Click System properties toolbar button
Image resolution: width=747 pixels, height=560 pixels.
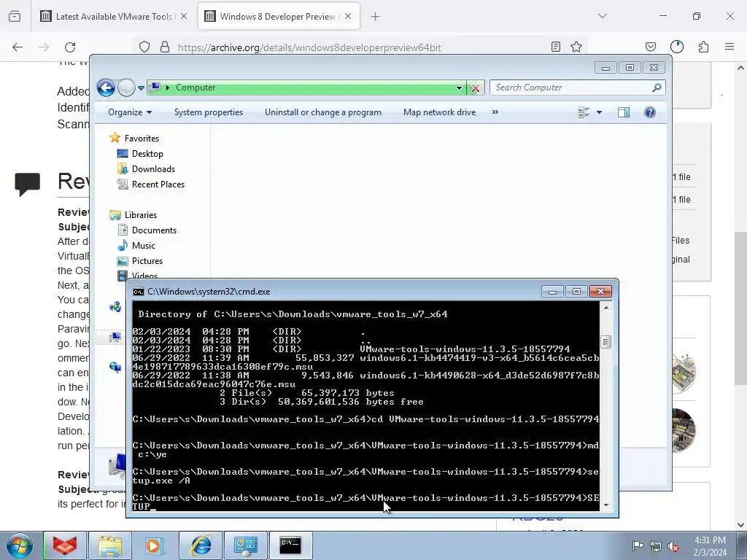point(208,112)
